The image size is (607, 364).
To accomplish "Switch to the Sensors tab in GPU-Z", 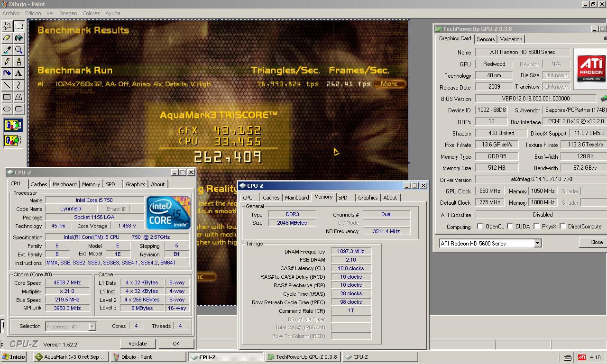I will [486, 39].
